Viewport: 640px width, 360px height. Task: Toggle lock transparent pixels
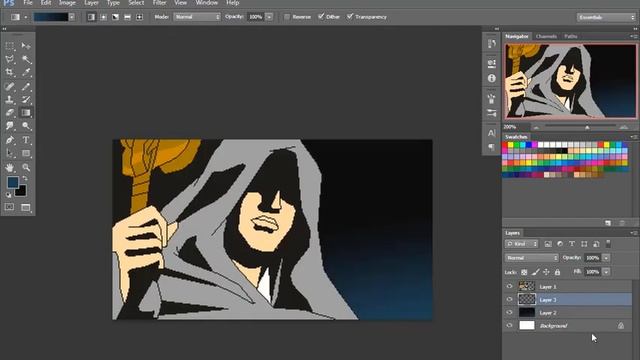point(524,272)
